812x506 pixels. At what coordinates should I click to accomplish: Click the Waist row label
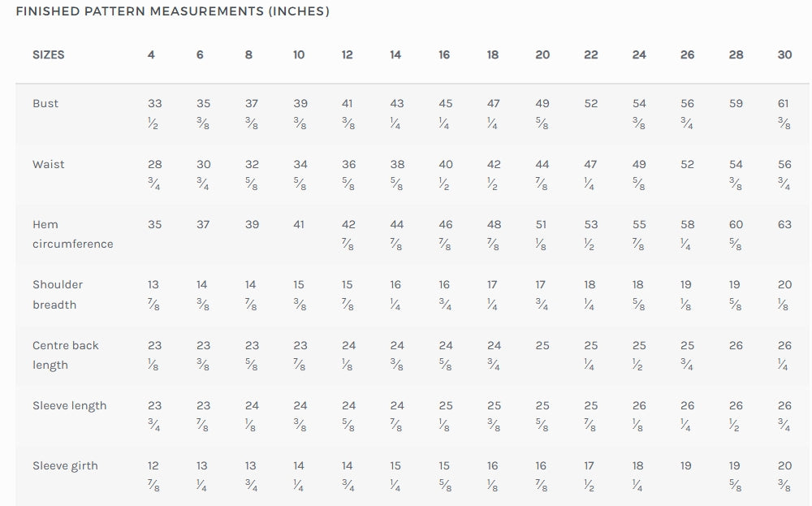[49, 164]
